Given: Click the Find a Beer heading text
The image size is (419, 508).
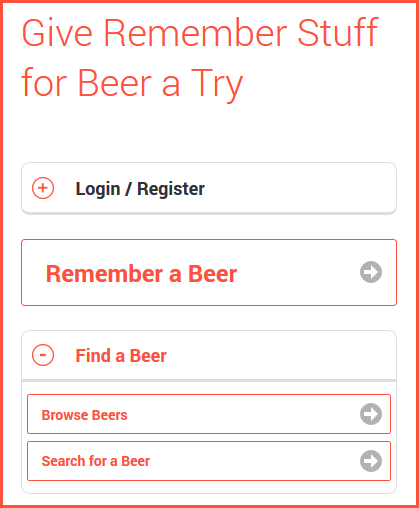Looking at the screenshot, I should (x=121, y=356).
